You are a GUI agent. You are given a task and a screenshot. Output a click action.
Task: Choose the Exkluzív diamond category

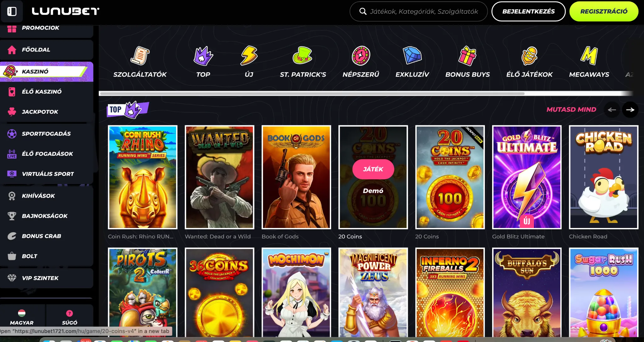pos(412,56)
